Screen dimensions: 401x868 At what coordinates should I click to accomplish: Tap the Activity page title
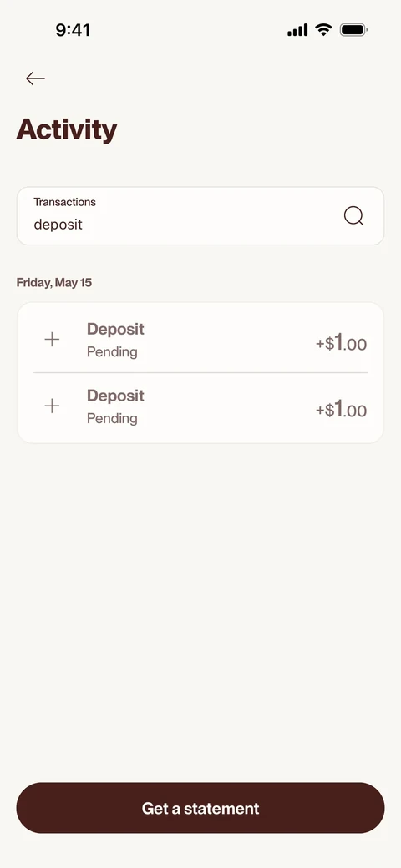pos(67,129)
